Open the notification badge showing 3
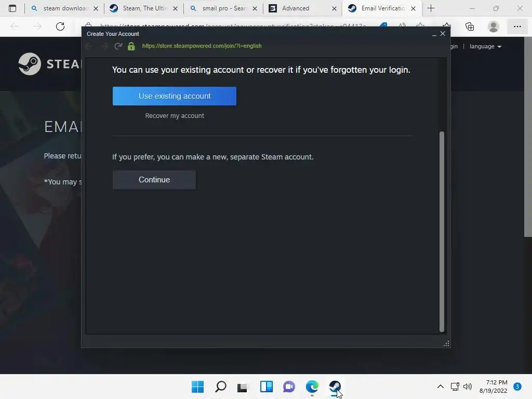The width and height of the screenshot is (532, 399). [517, 387]
